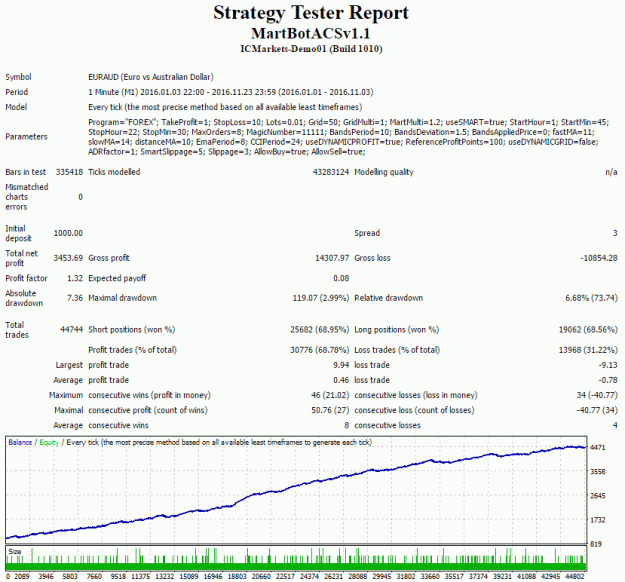Screen dimensions: 625x582
Task: Click ICMarkets-Demo01 (Build 1010) text
Action: 311,49
